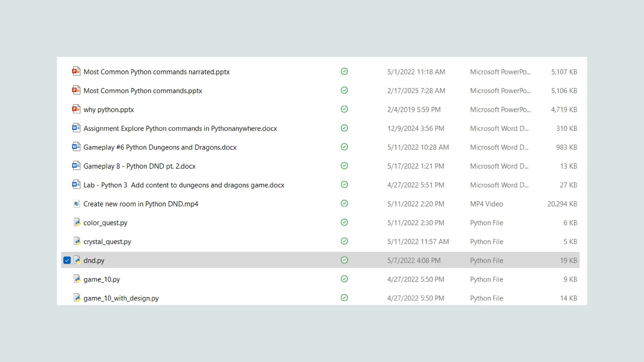The image size is (644, 362).
Task: Click PowerPoint icon of narrated commands file
Action: pyautogui.click(x=76, y=71)
